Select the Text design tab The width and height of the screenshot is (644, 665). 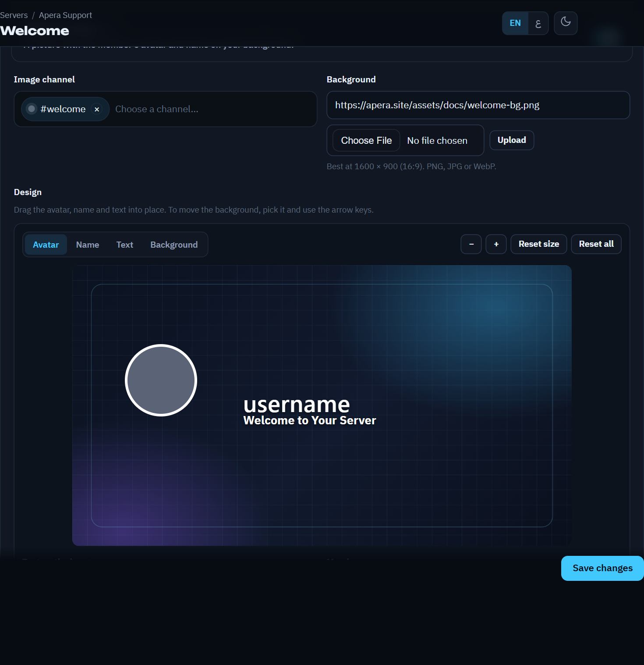point(125,245)
